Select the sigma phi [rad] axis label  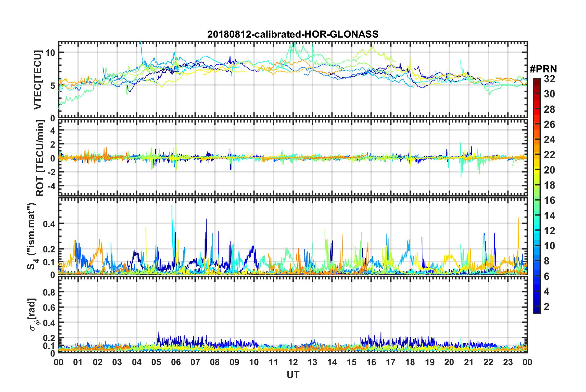click(x=33, y=314)
